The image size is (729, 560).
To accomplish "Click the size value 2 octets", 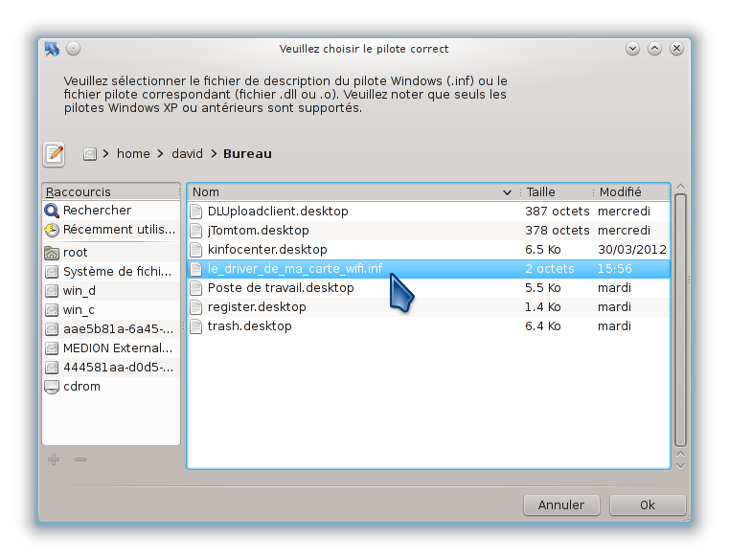I will 550,269.
